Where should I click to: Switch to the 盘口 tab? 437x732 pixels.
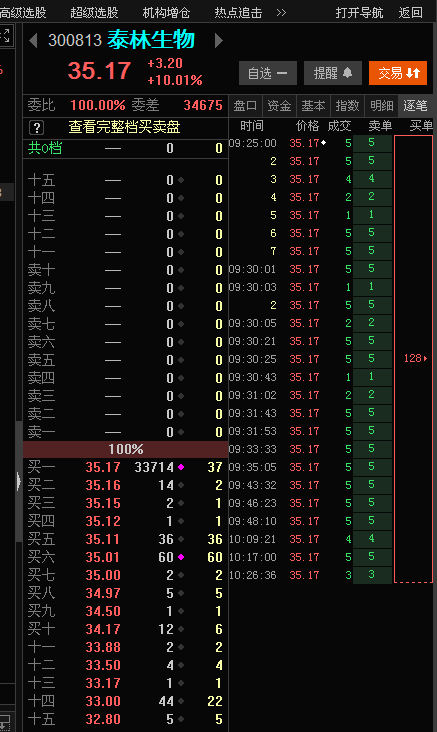(x=245, y=106)
